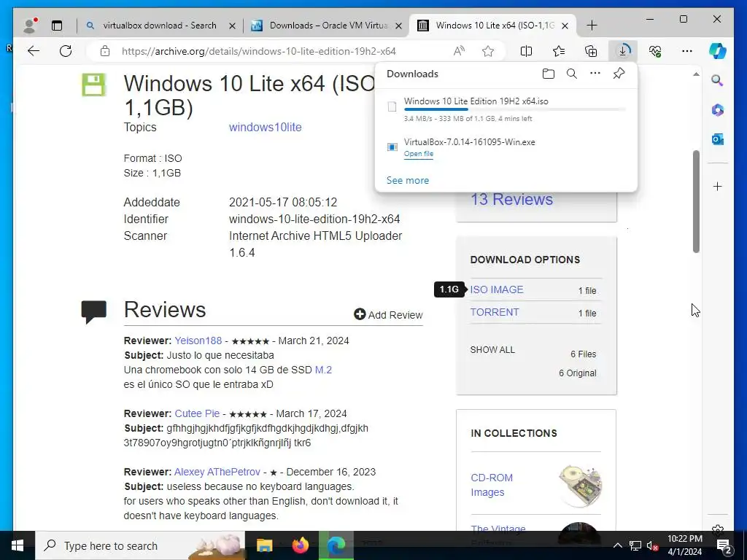Screen dimensions: 747x560
Task: Click the page scroll up arrow
Action: tap(696, 74)
